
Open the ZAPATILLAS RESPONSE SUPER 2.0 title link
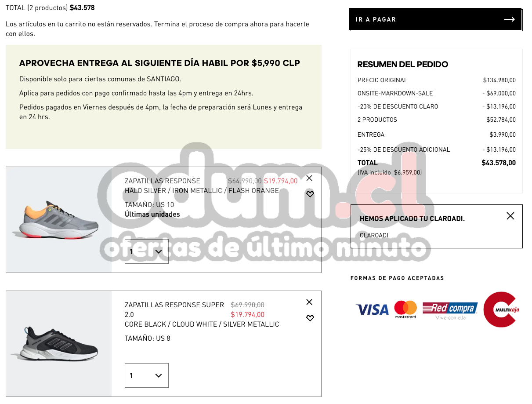click(x=174, y=309)
